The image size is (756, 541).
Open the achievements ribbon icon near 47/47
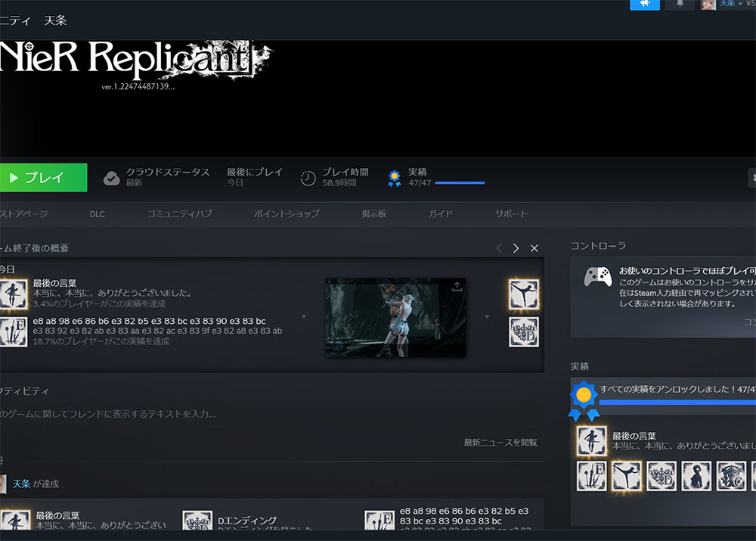point(395,178)
